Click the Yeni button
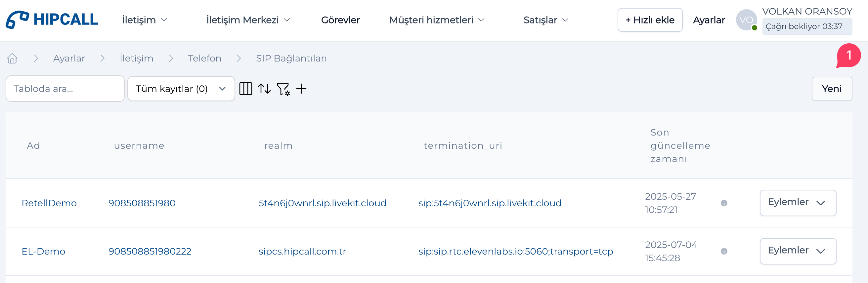Viewport: 868px width, 283px height. (x=831, y=89)
